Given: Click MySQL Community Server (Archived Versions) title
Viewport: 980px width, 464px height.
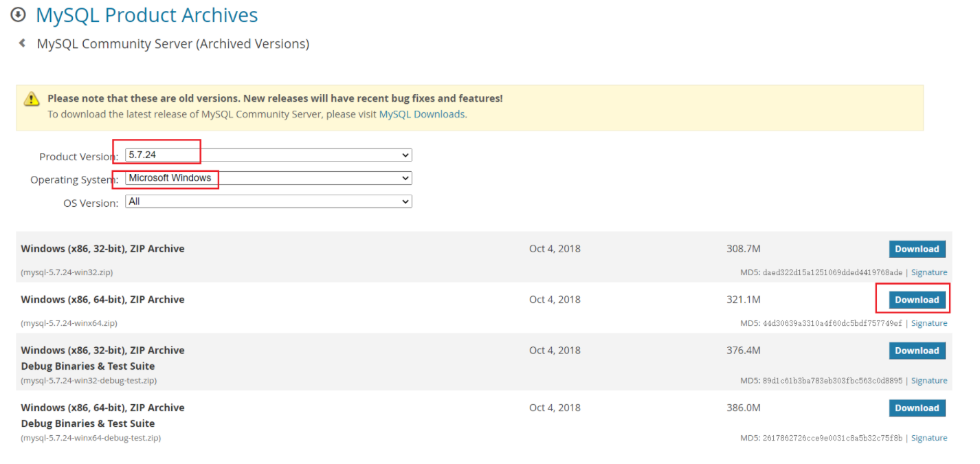Looking at the screenshot, I should click(x=173, y=44).
